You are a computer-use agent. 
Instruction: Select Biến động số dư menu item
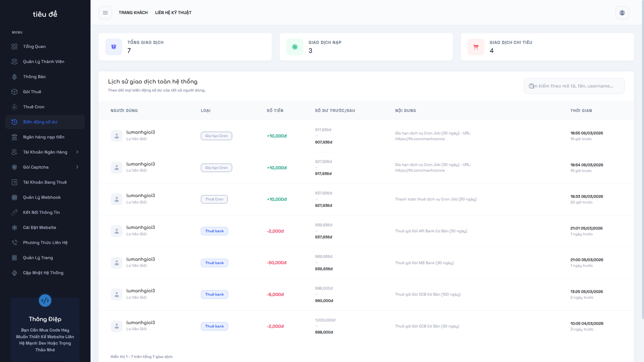(40, 122)
